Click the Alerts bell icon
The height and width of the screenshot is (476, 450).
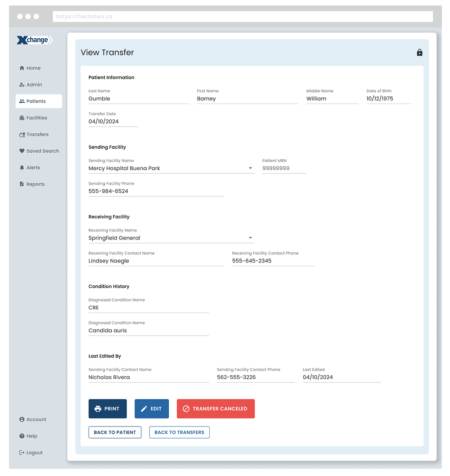pyautogui.click(x=22, y=168)
